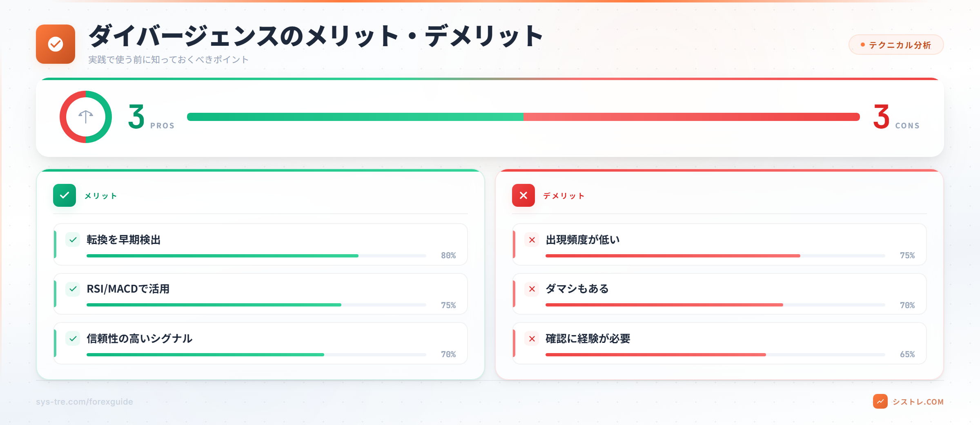
Task: Open the sys-tre.com/forexguide link
Action: coord(85,402)
